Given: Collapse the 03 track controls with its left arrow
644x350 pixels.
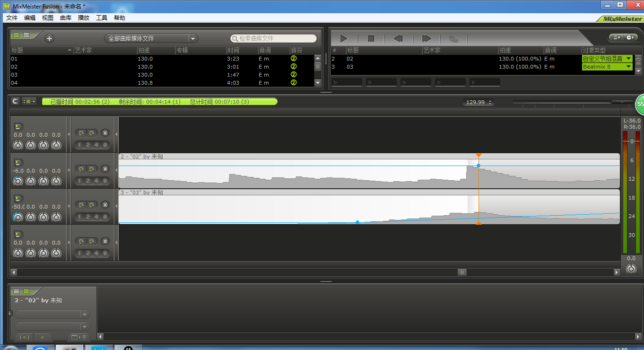Looking at the screenshot, I should (x=69, y=206).
